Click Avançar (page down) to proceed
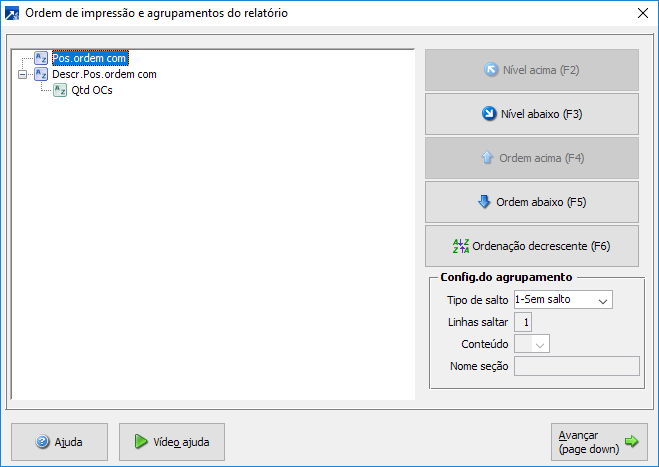Screen dimensions: 659x467 [599, 442]
